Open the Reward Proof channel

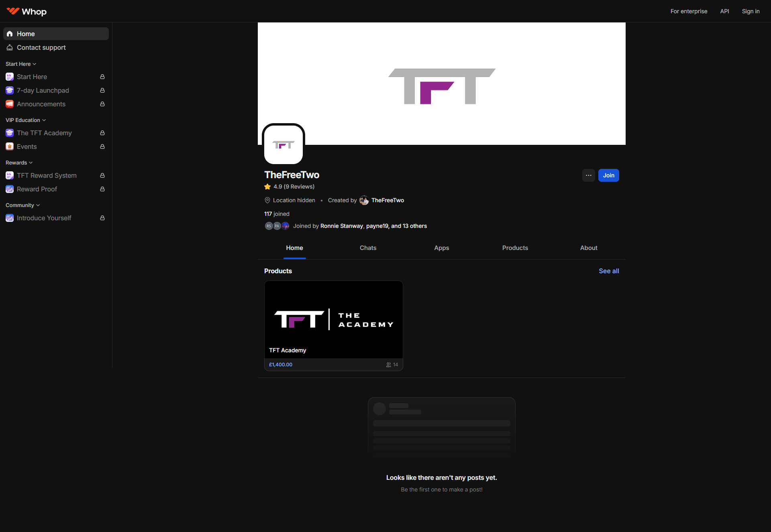pyautogui.click(x=56, y=189)
